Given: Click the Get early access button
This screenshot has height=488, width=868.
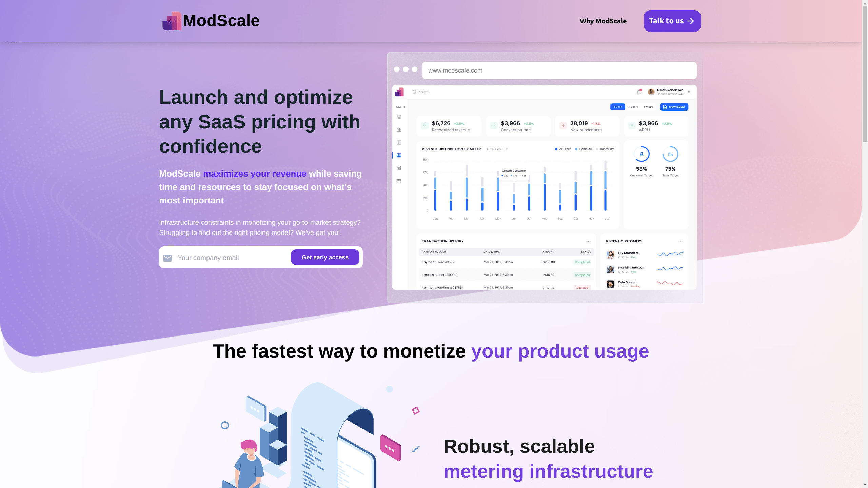Looking at the screenshot, I should pyautogui.click(x=325, y=258).
